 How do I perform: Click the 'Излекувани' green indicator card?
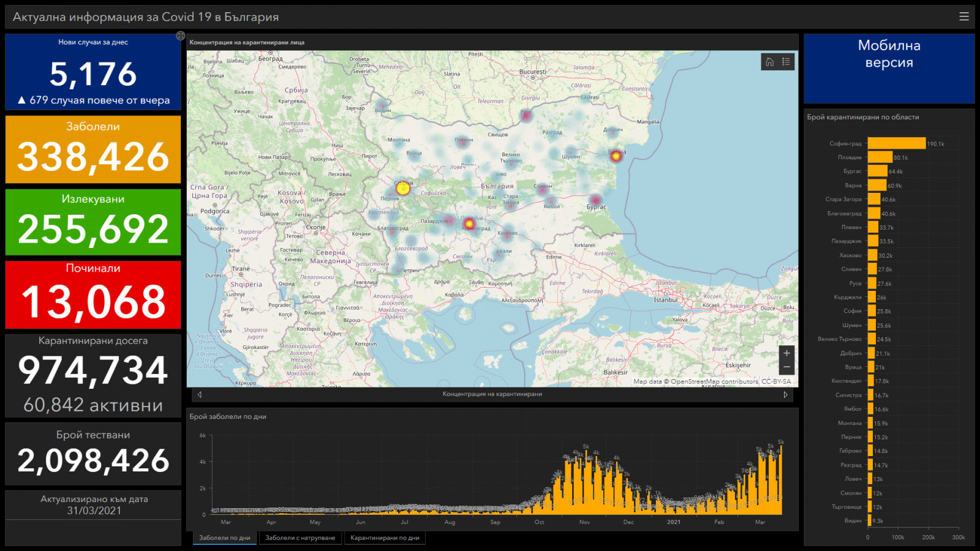coord(93,222)
